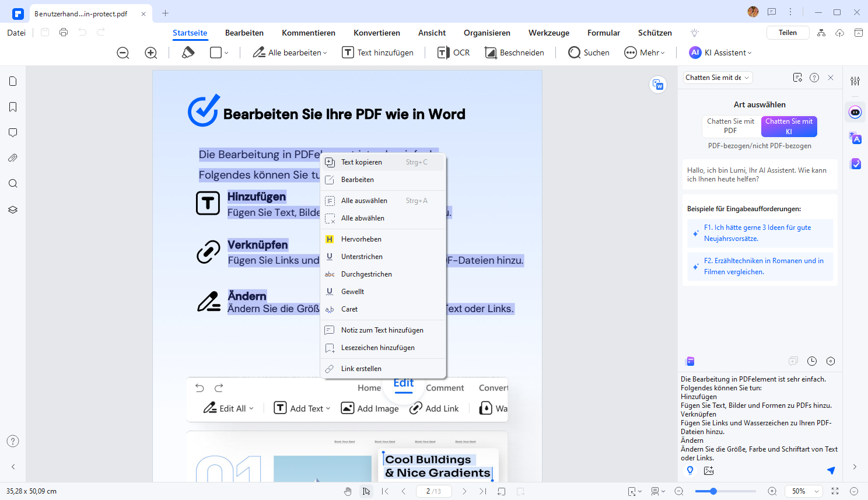Choose Hervorheben in context menu
This screenshot has height=500, width=868.
[383, 239]
